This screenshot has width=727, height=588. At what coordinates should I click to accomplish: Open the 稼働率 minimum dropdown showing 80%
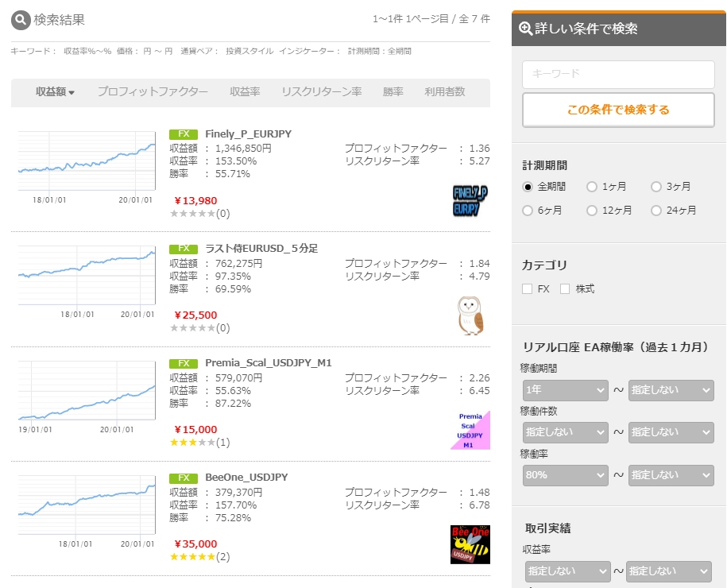point(565,475)
